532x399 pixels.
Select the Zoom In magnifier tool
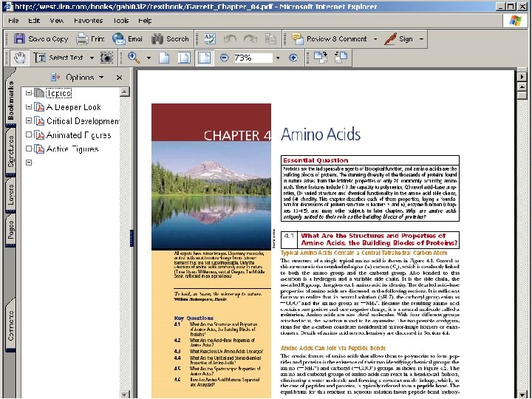point(134,58)
